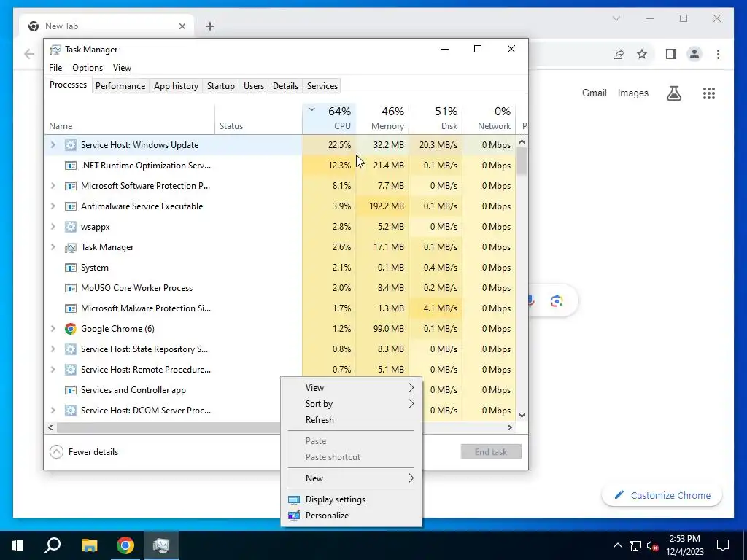Expand the Google Chrome (6) group
Screen dimensions: 747x560
[53, 329]
